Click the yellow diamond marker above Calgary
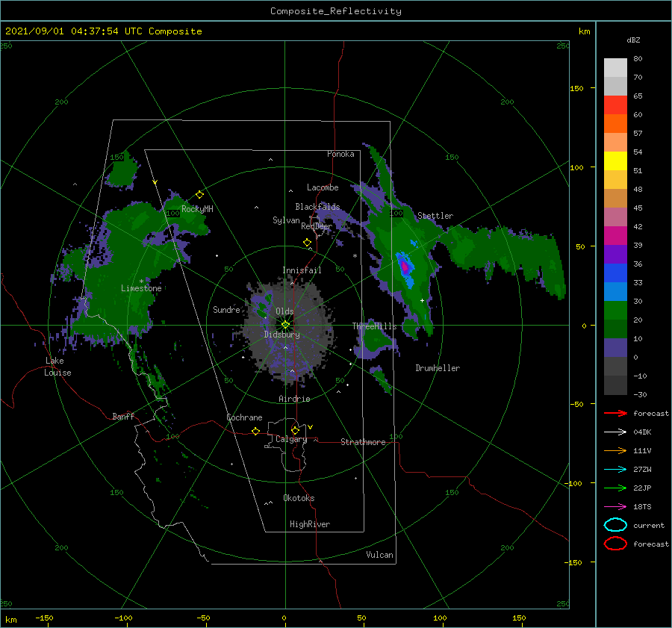Screen dimensions: 672x628 295,430
